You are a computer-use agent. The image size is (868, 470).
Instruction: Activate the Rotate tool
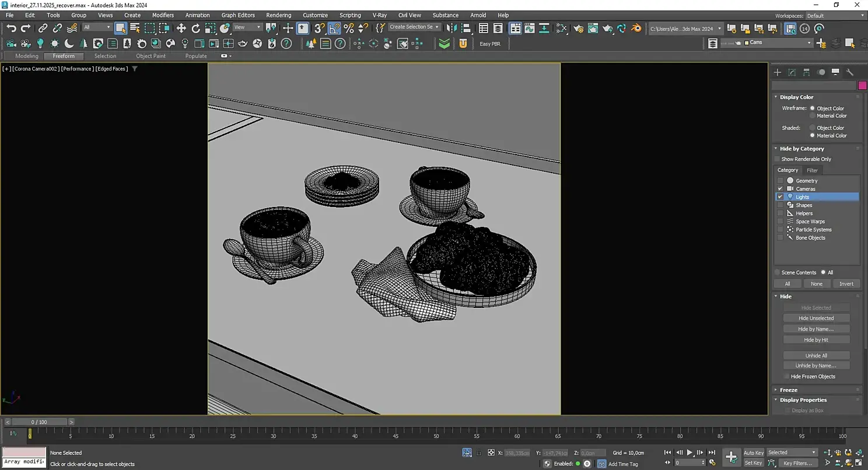click(x=195, y=28)
